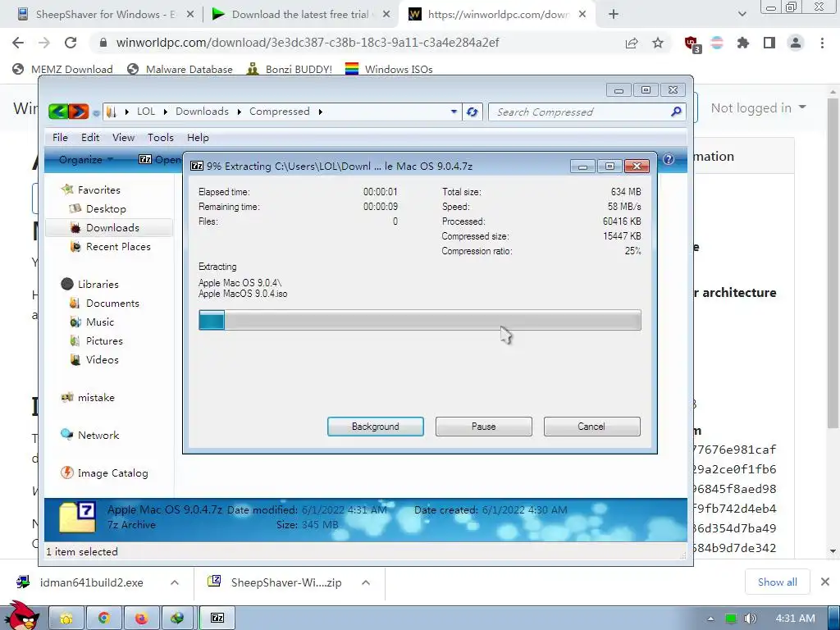The width and height of the screenshot is (840, 630).
Task: Refresh the Compressed folder view
Action: 472,112
